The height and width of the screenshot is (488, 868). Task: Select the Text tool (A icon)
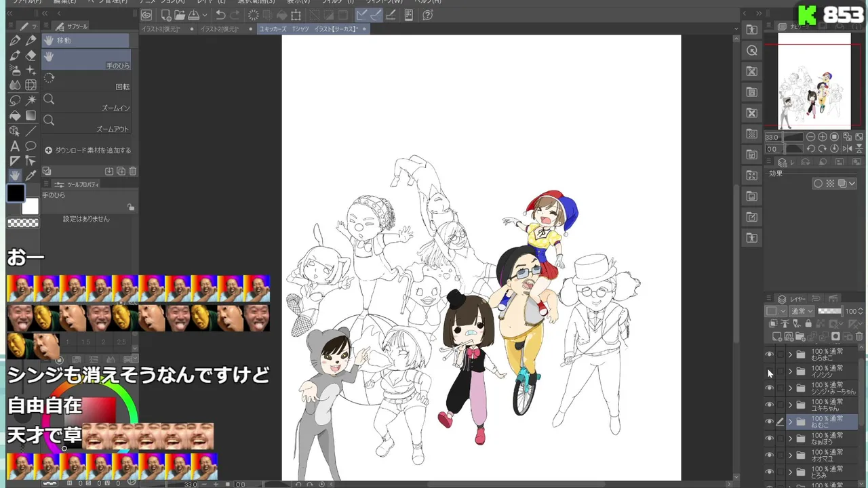(x=15, y=146)
